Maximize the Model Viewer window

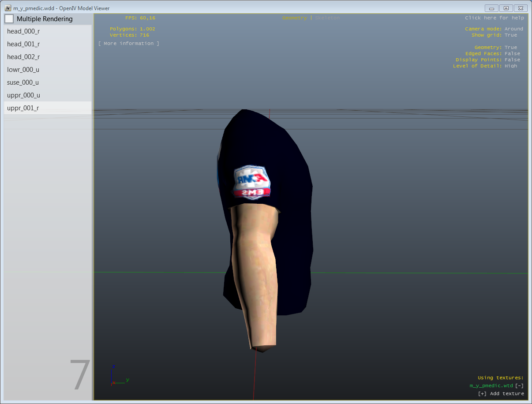click(x=506, y=8)
